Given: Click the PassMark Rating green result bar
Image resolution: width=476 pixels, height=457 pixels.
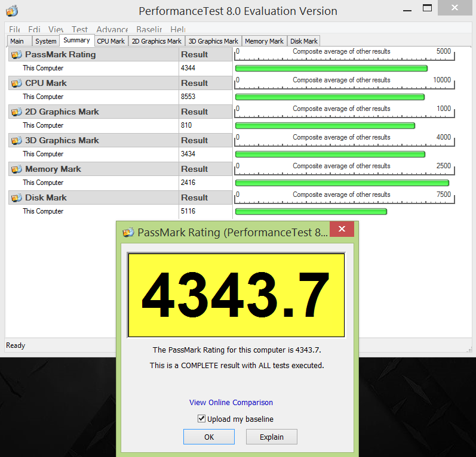Looking at the screenshot, I should tap(331, 68).
